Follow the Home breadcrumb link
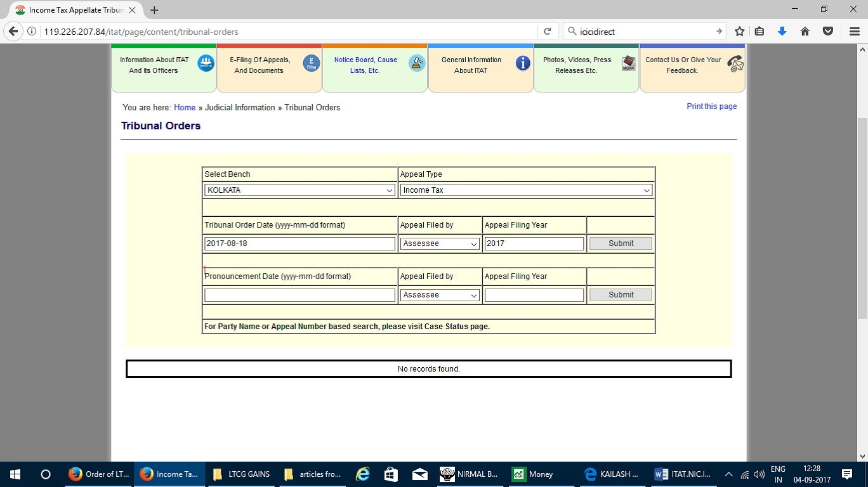The image size is (868, 487). pos(185,108)
